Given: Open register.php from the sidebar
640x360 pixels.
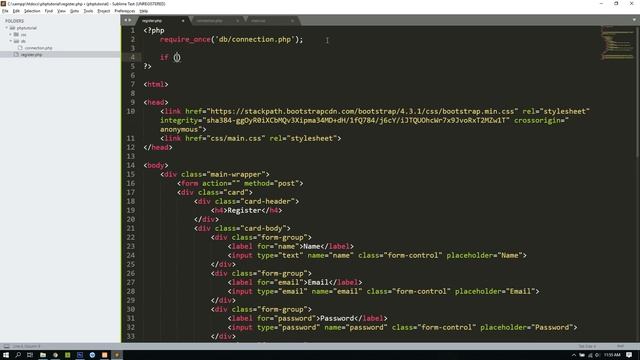Looking at the screenshot, I should (31, 54).
